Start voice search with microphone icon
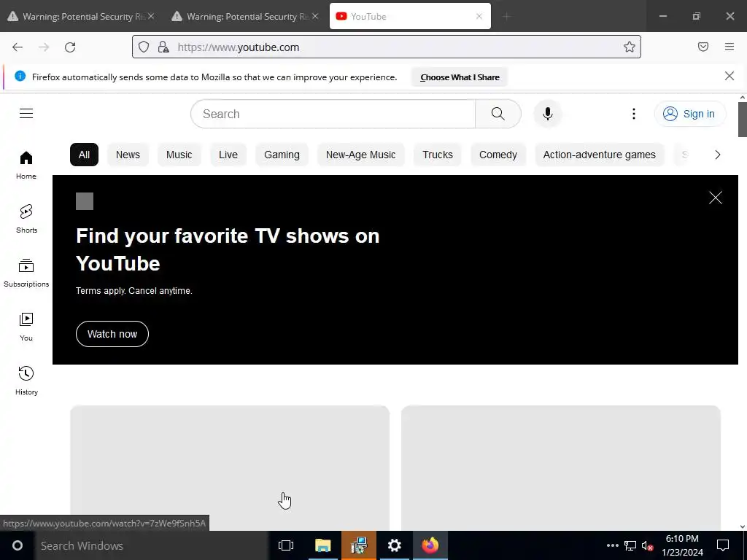This screenshot has width=747, height=560. (x=548, y=114)
